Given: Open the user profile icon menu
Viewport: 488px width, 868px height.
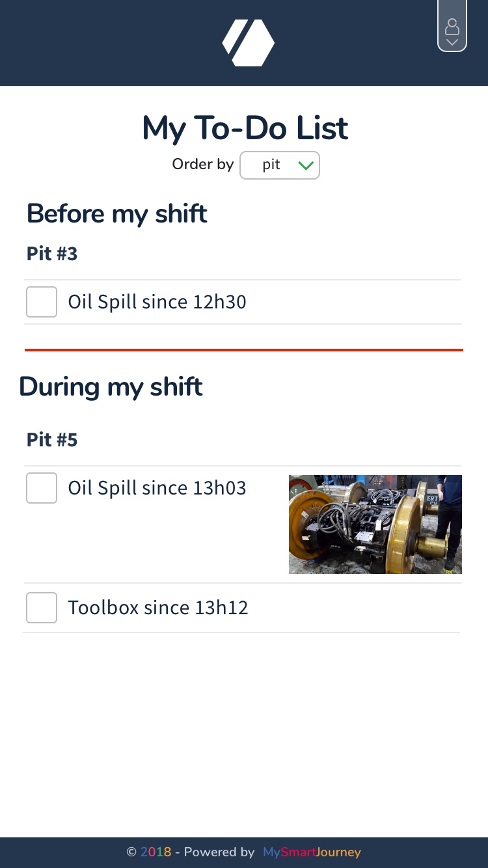Looking at the screenshot, I should point(452,27).
